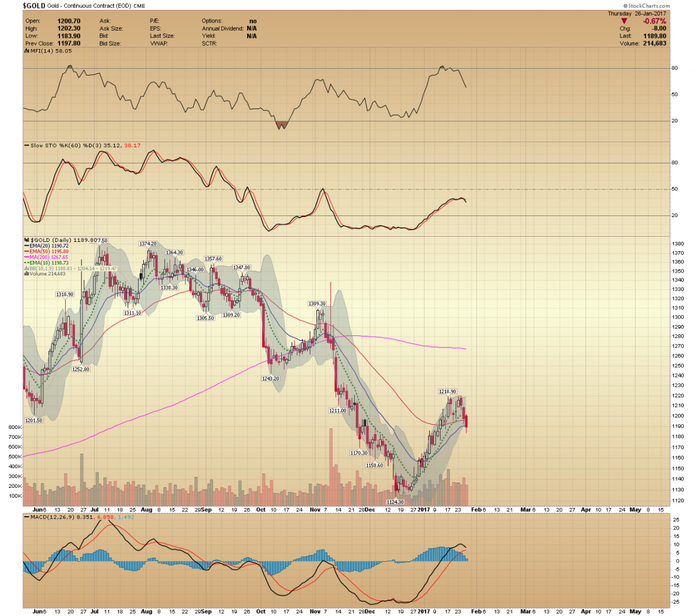The height and width of the screenshot is (616, 693).
Task: Click the red down-triangle change indicator
Action: click(x=624, y=21)
